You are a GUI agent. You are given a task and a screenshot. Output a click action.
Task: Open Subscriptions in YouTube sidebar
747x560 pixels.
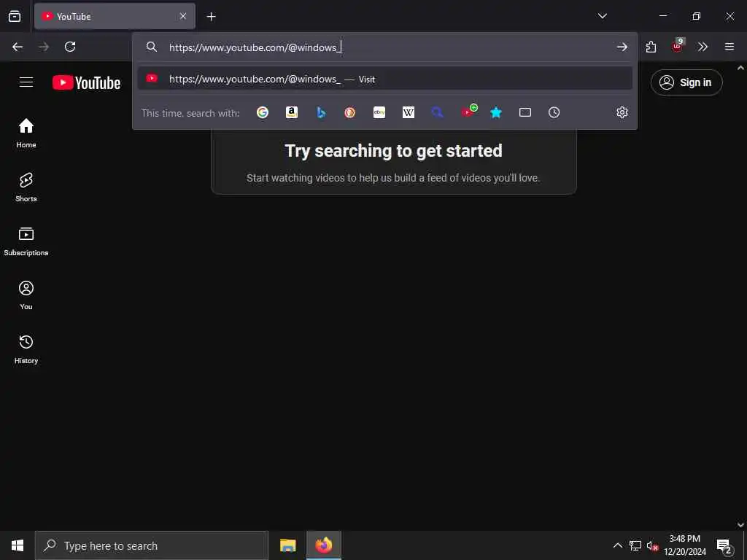[x=26, y=241]
